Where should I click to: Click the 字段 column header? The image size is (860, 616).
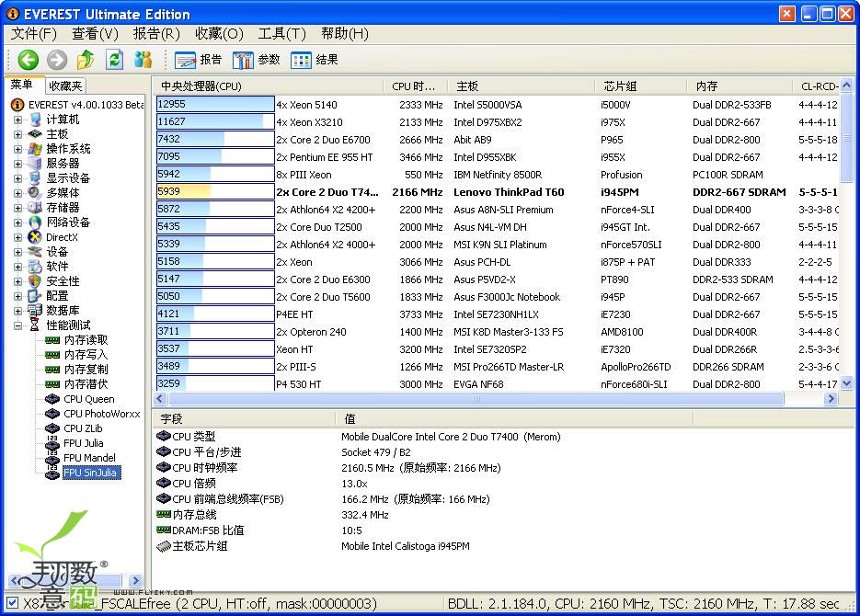[x=244, y=418]
